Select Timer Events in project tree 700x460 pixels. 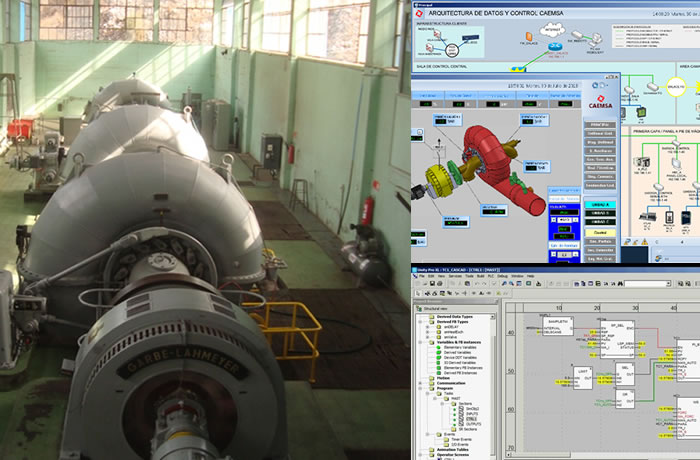click(x=462, y=439)
